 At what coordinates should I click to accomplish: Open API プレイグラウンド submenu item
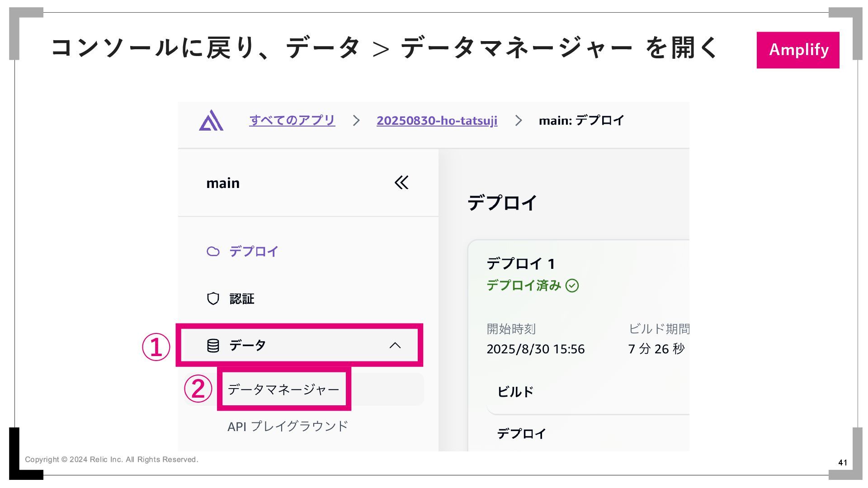coord(288,426)
